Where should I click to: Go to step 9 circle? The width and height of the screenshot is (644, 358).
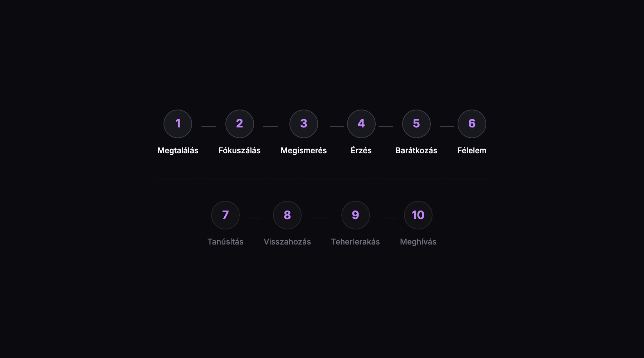click(356, 215)
